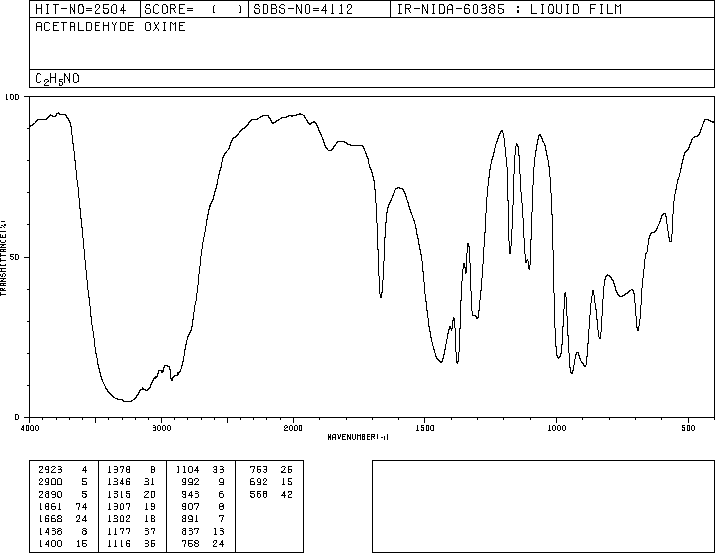Click the compound name ACETALDEHYDE OXIME

point(110,27)
